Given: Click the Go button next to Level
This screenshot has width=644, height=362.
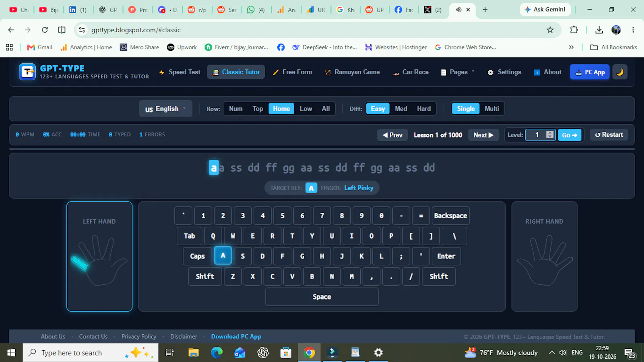Looking at the screenshot, I should pos(570,135).
